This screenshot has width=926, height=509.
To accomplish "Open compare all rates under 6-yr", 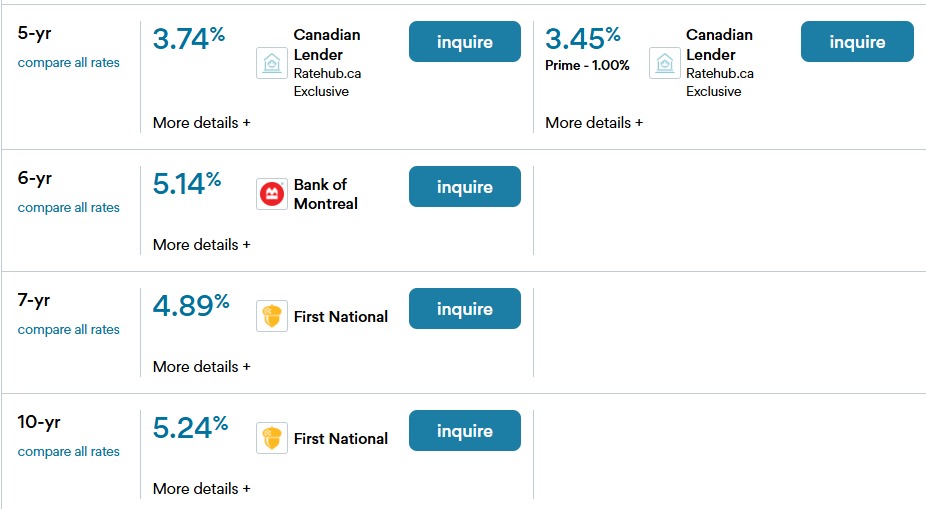I will pyautogui.click(x=68, y=208).
